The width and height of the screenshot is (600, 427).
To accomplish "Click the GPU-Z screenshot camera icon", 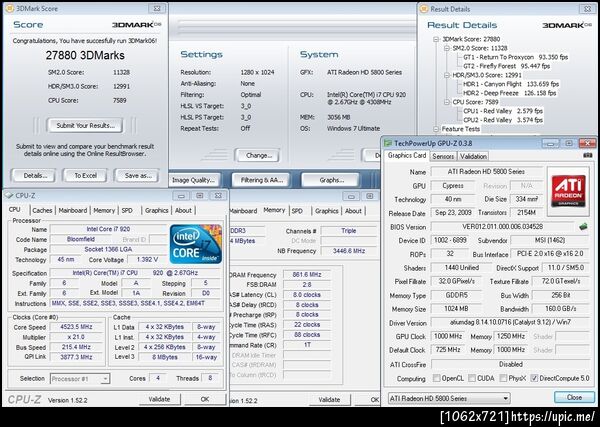I will 588,155.
